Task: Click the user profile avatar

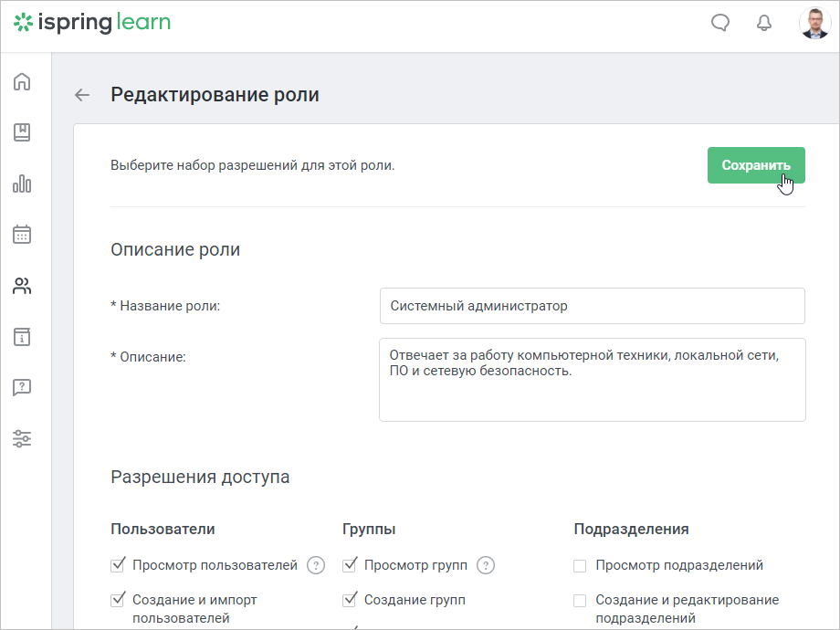Action: coord(814,23)
